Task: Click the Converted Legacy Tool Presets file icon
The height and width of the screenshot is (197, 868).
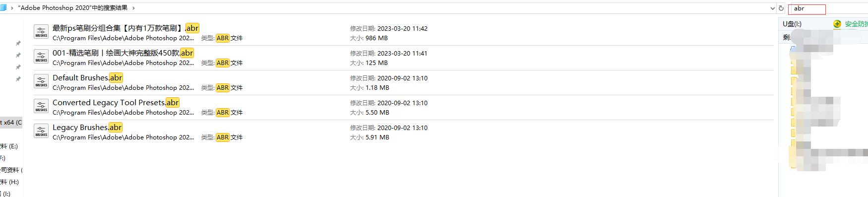Action: click(x=41, y=106)
